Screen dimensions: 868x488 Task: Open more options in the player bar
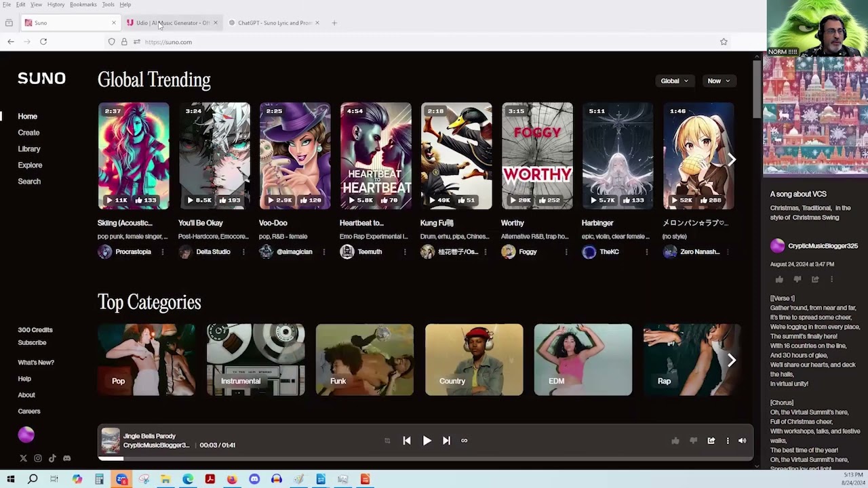click(x=728, y=441)
